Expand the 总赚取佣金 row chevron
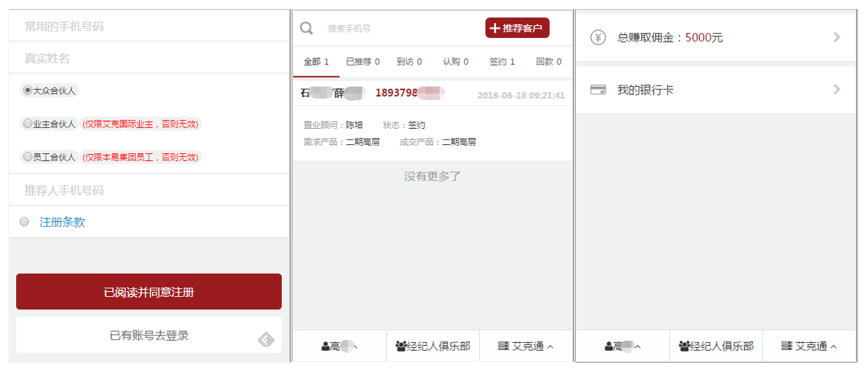The image size is (868, 371). 837,38
